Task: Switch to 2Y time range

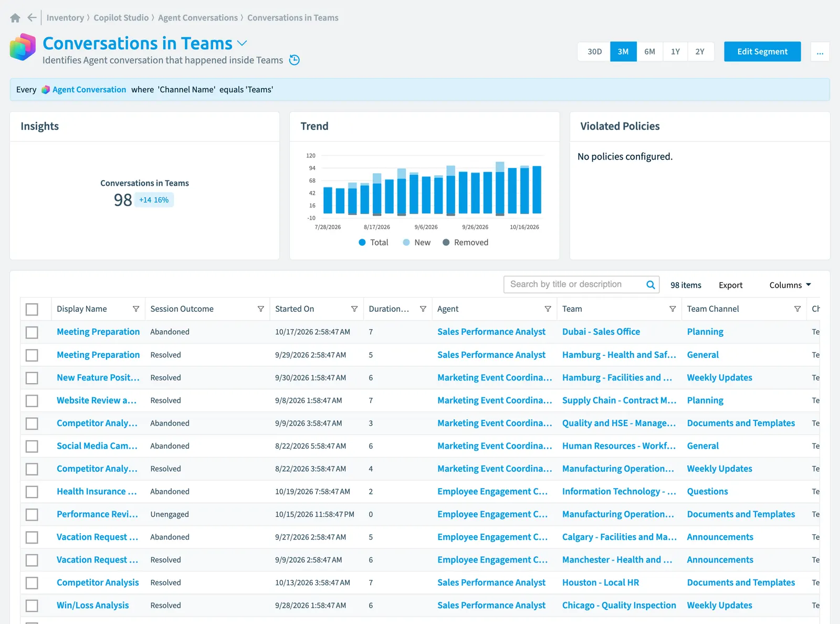Action: tap(700, 51)
